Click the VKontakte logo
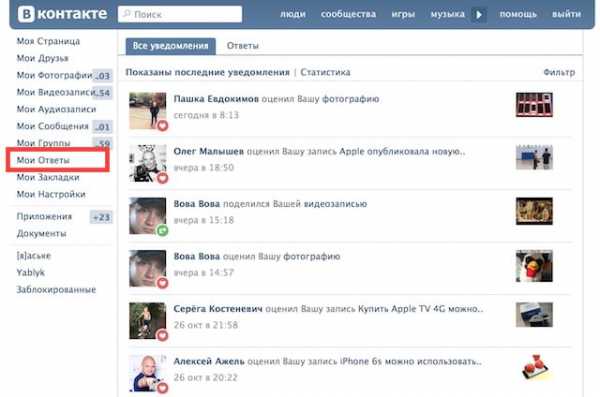 (63, 14)
